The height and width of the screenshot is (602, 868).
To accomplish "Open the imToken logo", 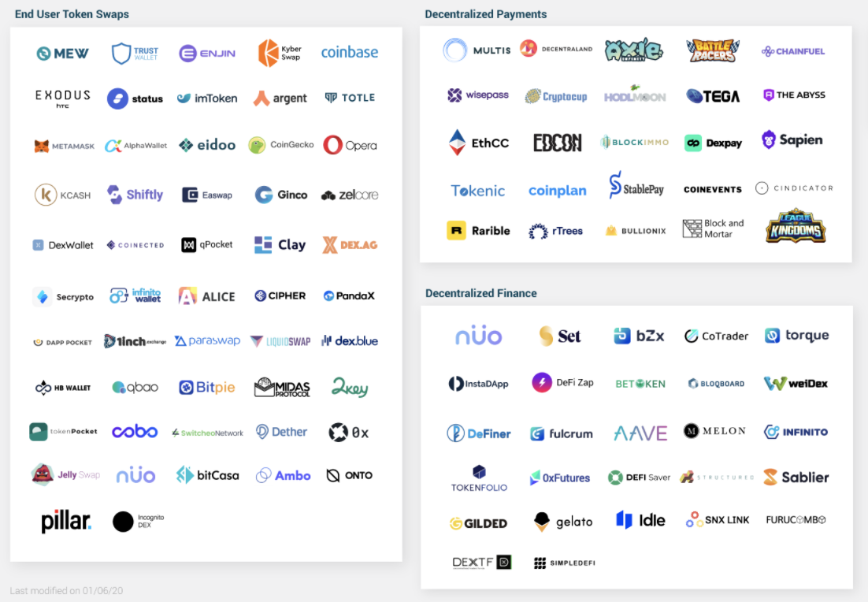I will click(207, 98).
